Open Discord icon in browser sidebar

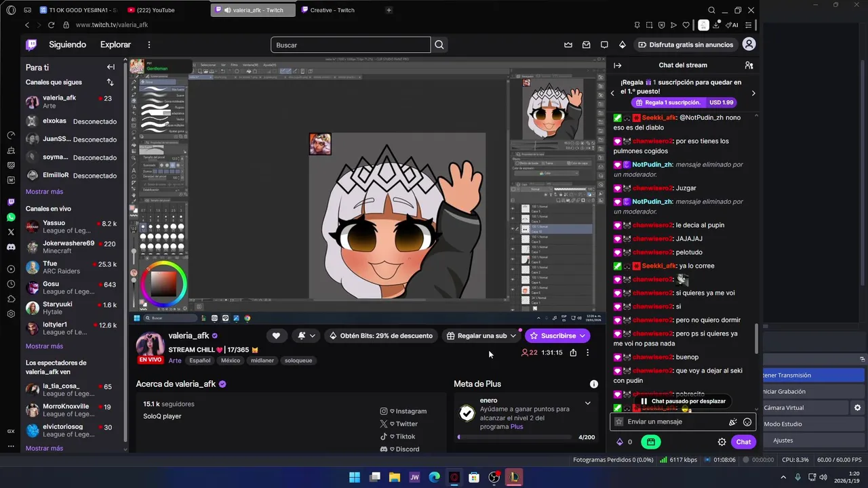[x=11, y=247]
